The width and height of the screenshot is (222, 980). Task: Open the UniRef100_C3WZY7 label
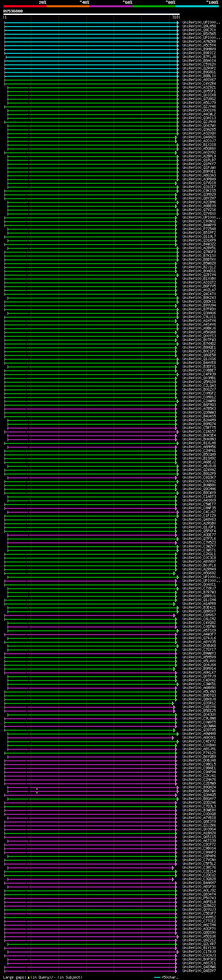[199, 546]
